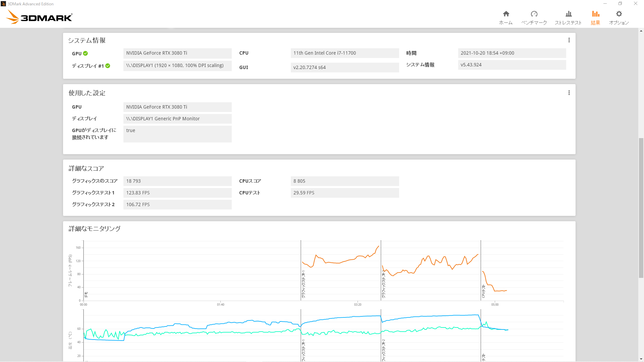
Task: Minimize the 3DMark window
Action: pyautogui.click(x=605, y=4)
